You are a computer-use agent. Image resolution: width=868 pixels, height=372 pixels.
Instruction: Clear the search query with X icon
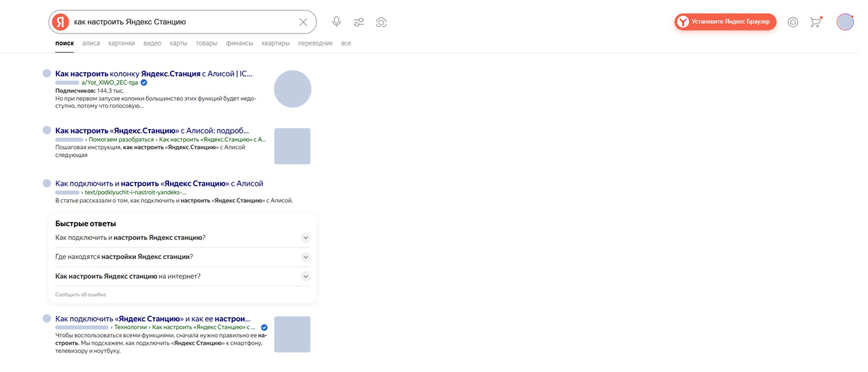pos(303,22)
